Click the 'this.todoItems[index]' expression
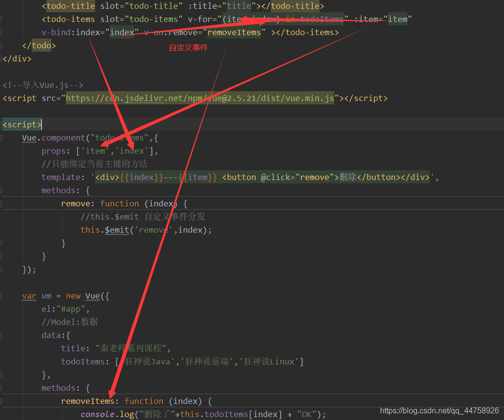The width and height of the screenshot is (504, 420). (231, 415)
